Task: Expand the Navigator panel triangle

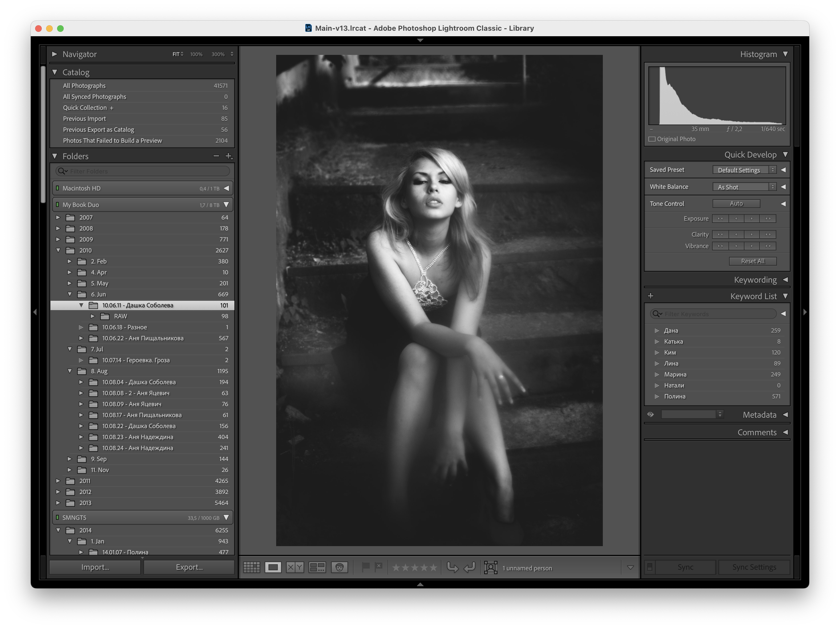Action: (55, 54)
